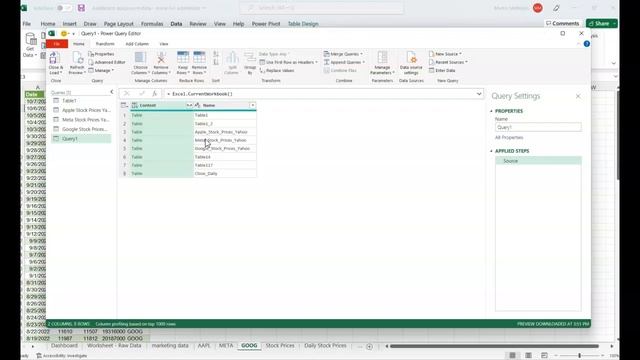This screenshot has height=360, width=640.
Task: Select Google Stock Prices query
Action: click(81, 129)
